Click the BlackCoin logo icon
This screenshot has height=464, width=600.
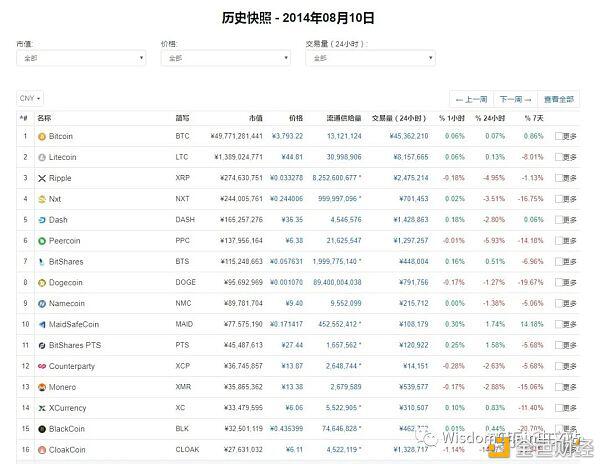coord(42,429)
